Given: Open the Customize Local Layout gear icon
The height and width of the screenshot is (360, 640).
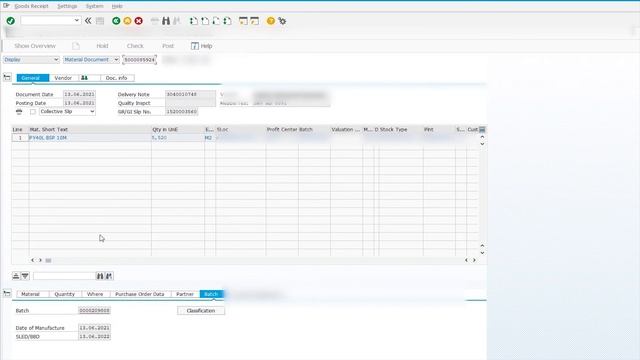Looking at the screenshot, I should point(282,21).
